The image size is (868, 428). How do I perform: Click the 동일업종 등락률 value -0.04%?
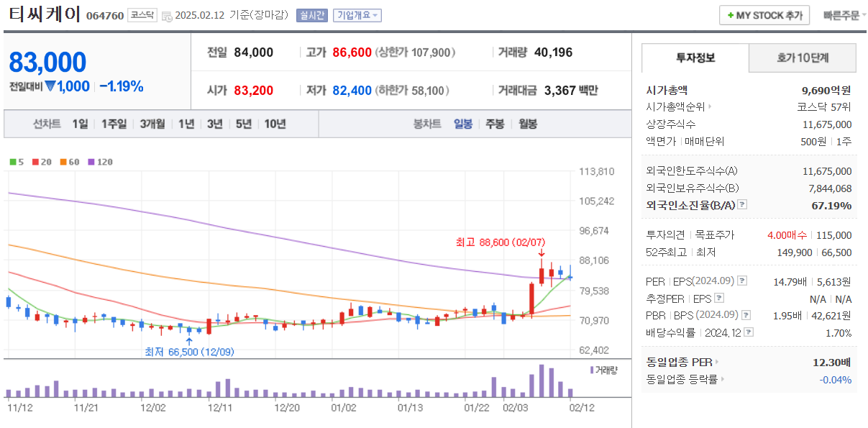pos(835,379)
